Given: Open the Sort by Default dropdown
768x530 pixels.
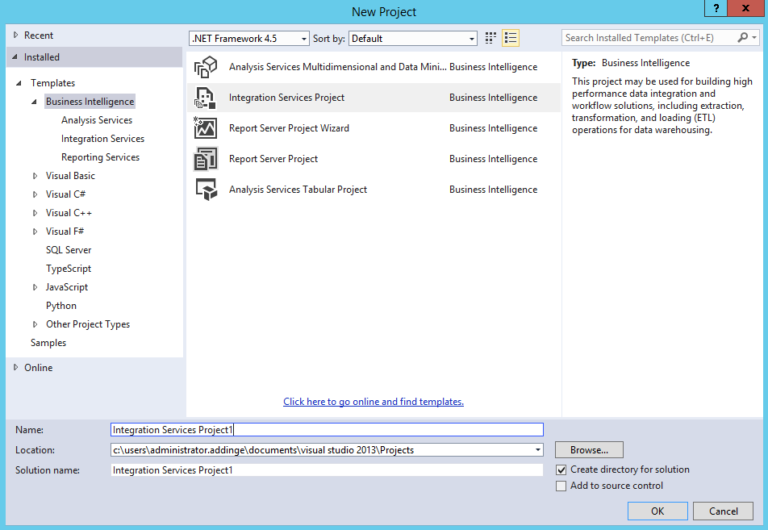Looking at the screenshot, I should point(413,38).
